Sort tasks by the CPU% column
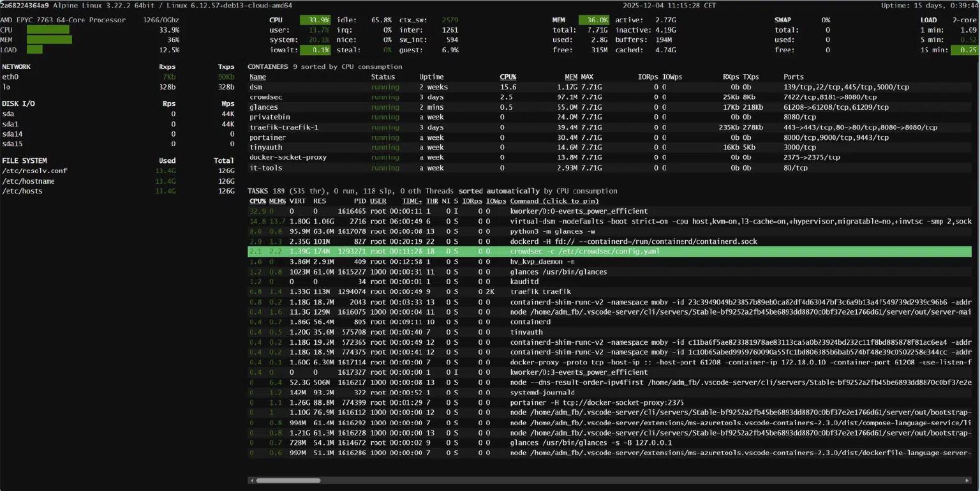The image size is (980, 491). (257, 201)
